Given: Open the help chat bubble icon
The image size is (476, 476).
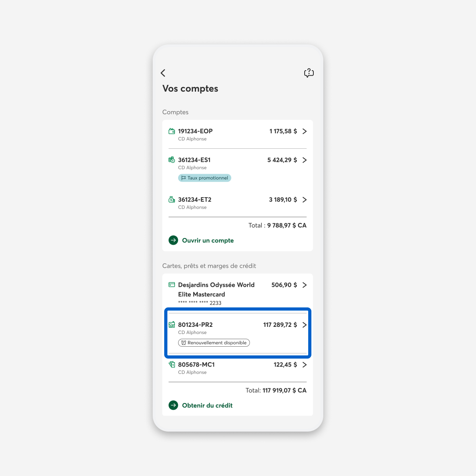Looking at the screenshot, I should [309, 73].
